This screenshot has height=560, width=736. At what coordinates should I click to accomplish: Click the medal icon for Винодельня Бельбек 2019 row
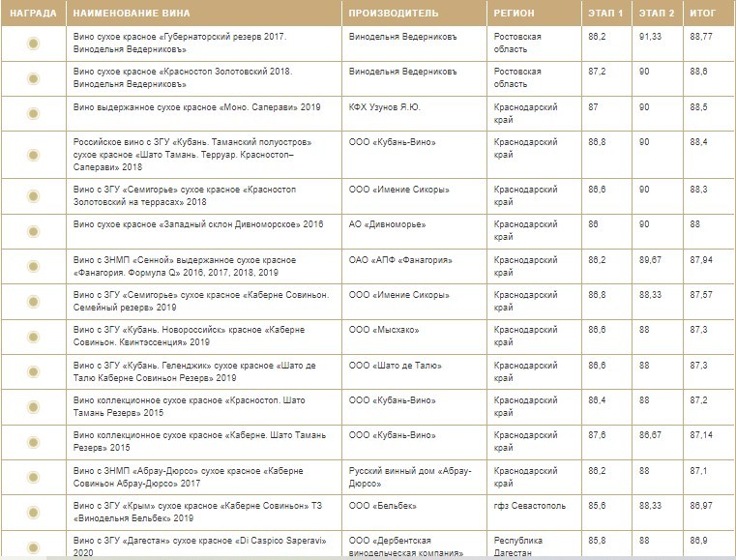click(x=33, y=512)
